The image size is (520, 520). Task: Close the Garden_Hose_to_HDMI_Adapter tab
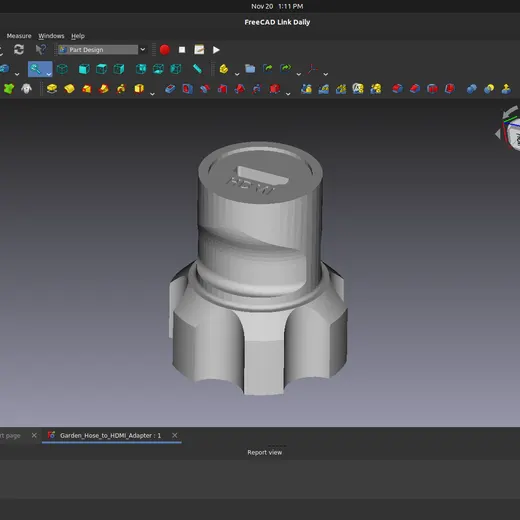(x=175, y=435)
